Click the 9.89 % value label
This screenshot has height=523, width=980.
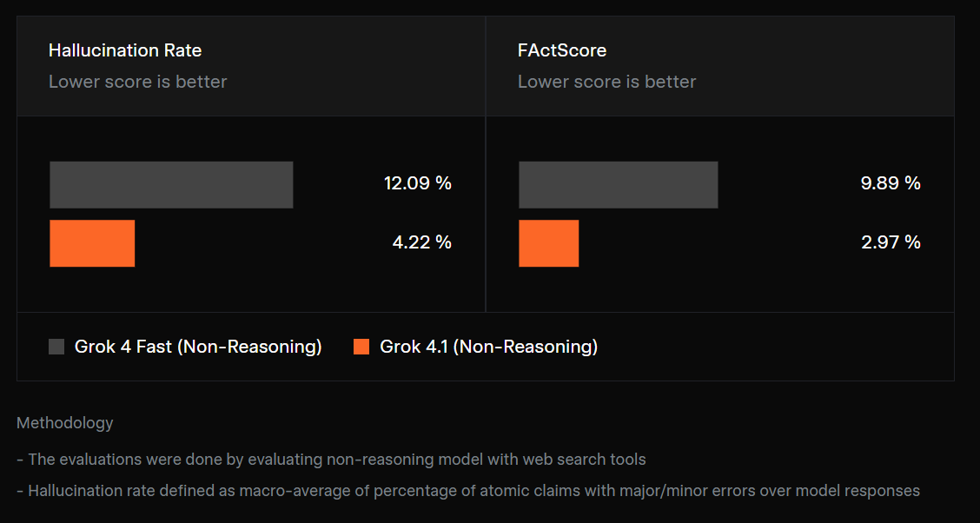[891, 183]
